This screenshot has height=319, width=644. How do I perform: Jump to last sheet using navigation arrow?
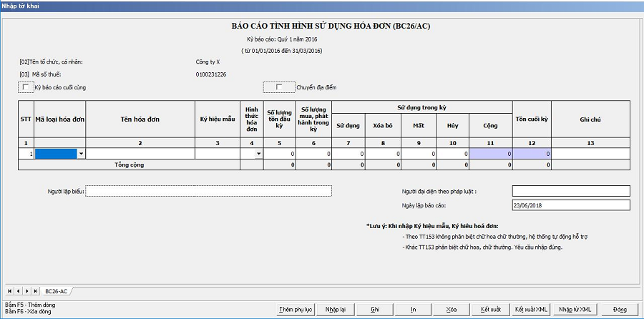[x=35, y=291]
